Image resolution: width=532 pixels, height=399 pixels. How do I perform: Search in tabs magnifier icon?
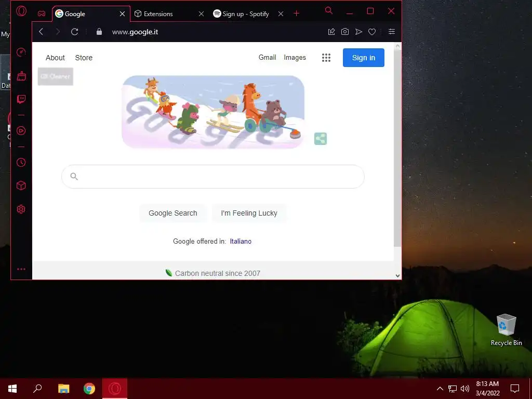coord(328,10)
